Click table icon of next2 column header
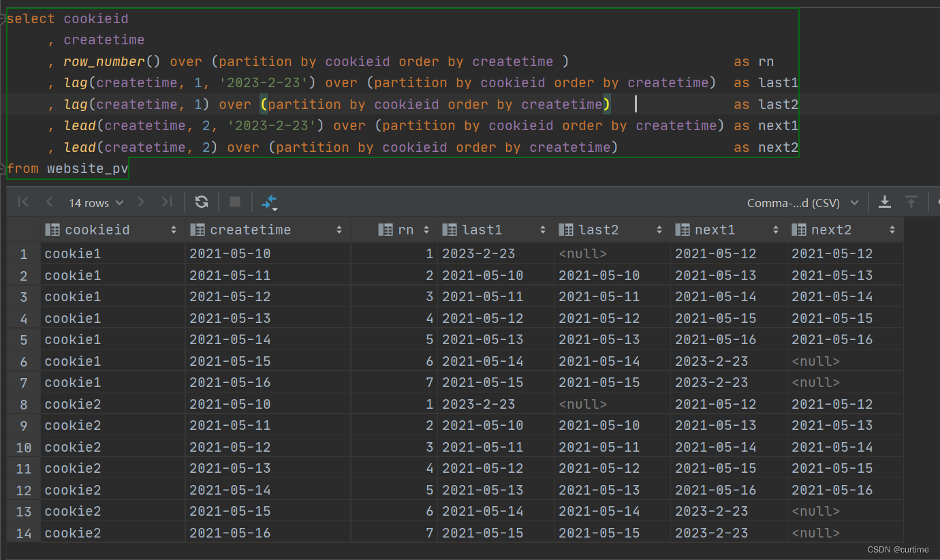This screenshot has width=940, height=560. [798, 230]
